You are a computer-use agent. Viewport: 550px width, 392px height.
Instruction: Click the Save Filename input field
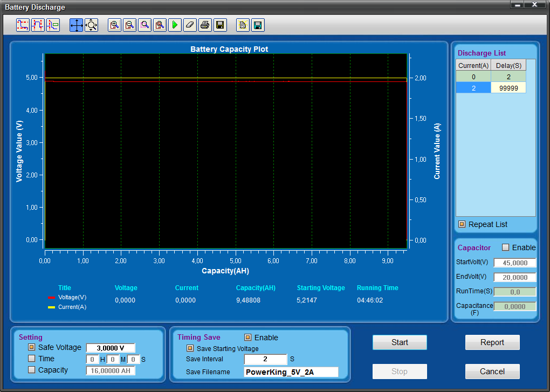[x=291, y=372]
